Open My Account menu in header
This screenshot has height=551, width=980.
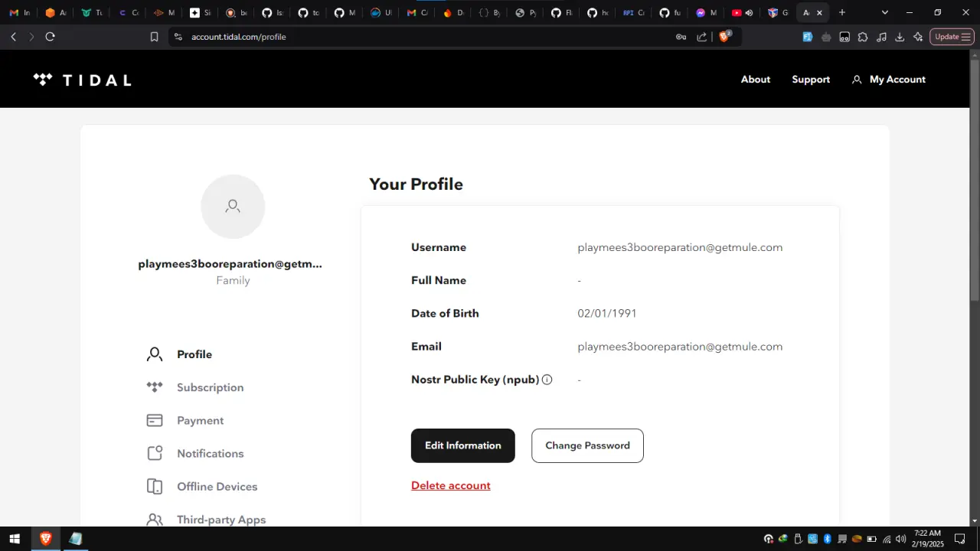(x=888, y=80)
